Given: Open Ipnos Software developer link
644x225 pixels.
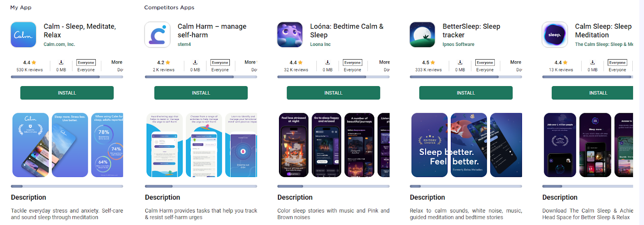Looking at the screenshot, I should [458, 44].
